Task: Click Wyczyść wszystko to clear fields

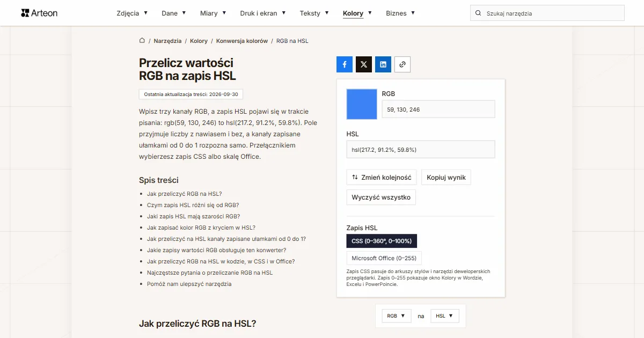Action: pos(381,197)
